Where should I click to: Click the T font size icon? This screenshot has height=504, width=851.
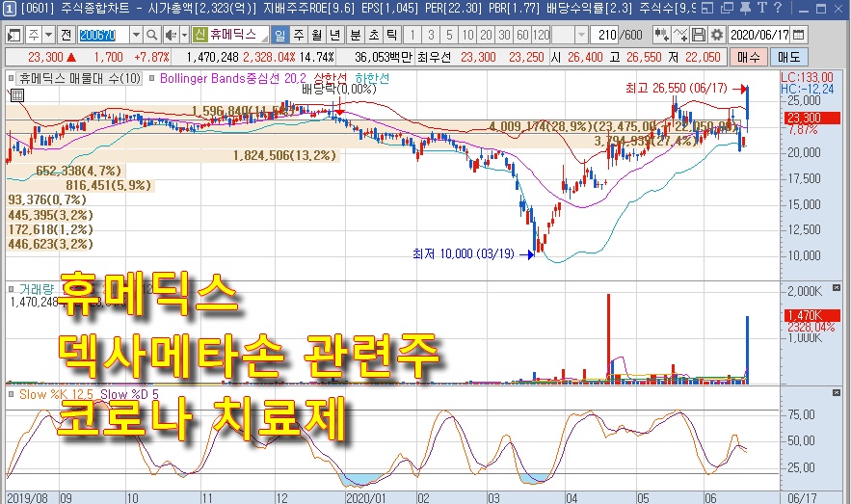pyautogui.click(x=762, y=8)
